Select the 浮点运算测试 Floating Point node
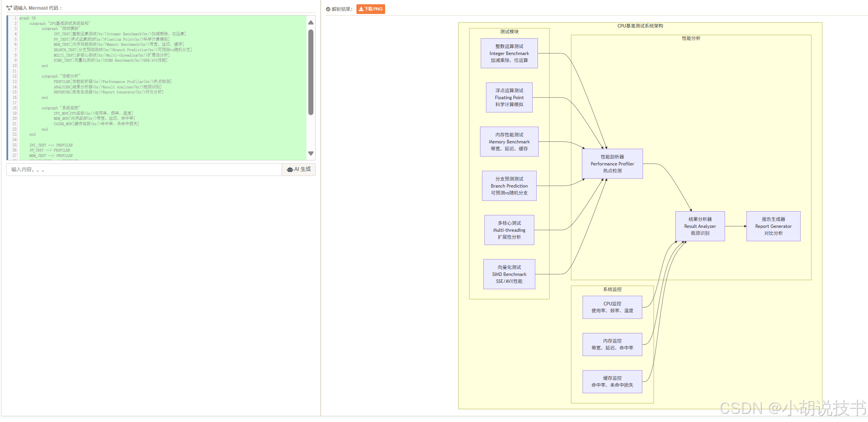The width and height of the screenshot is (868, 422). click(x=509, y=97)
